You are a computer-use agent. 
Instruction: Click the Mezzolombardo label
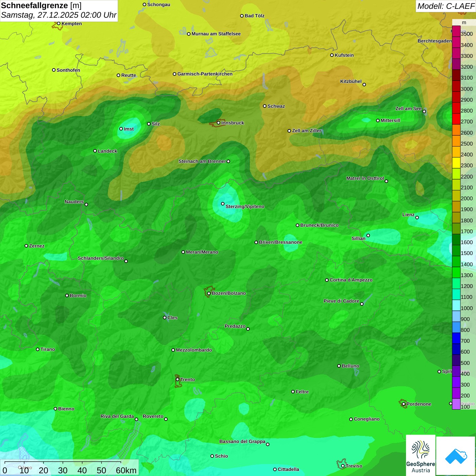pos(194,350)
